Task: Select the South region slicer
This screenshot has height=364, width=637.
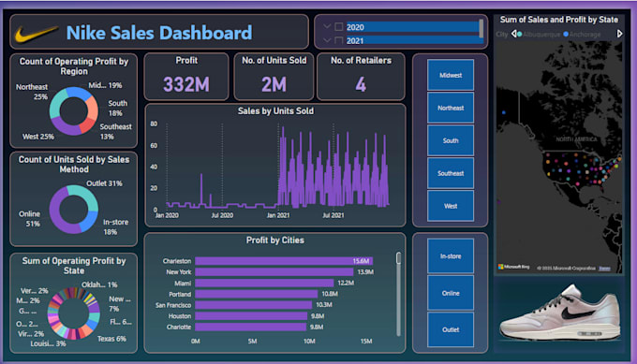Action: tap(451, 140)
